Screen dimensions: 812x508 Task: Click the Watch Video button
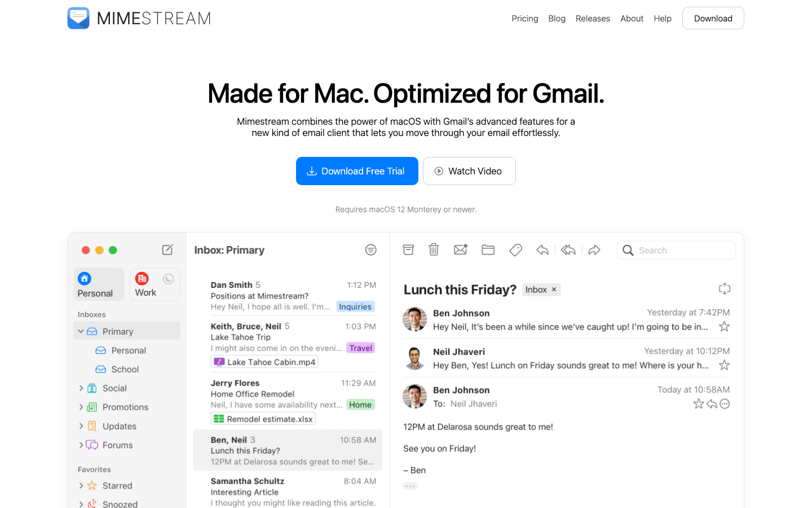[469, 171]
